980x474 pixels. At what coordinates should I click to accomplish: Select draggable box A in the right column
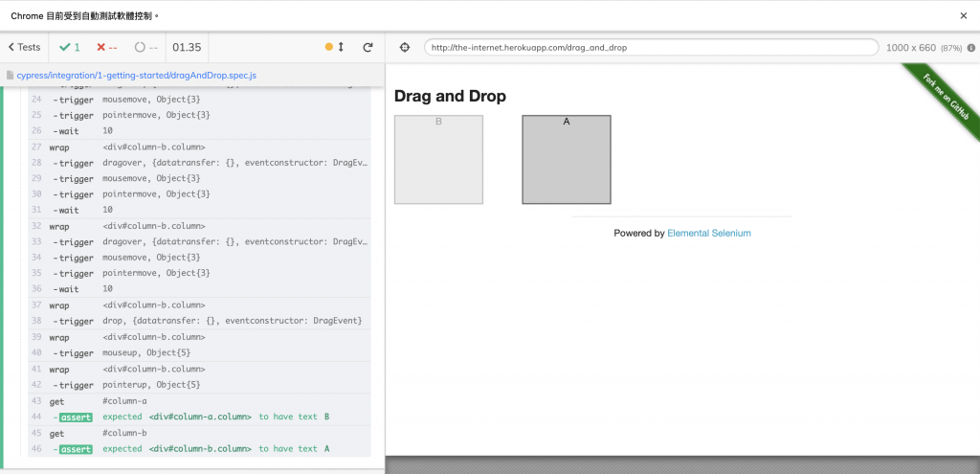567,160
